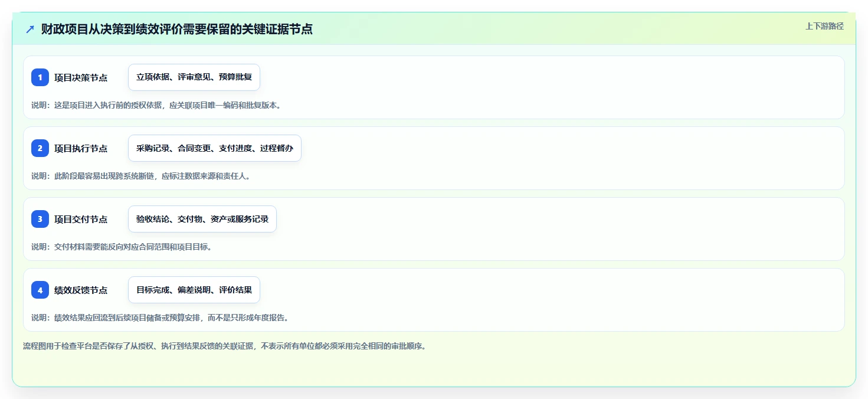The image size is (868, 399).
Task: Click the number 4 step badge
Action: 40,290
